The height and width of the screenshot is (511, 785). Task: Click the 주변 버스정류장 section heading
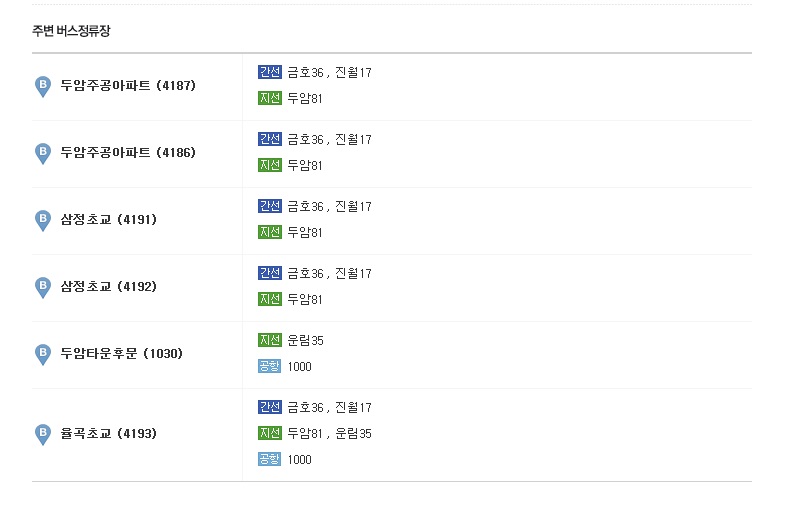point(71,31)
